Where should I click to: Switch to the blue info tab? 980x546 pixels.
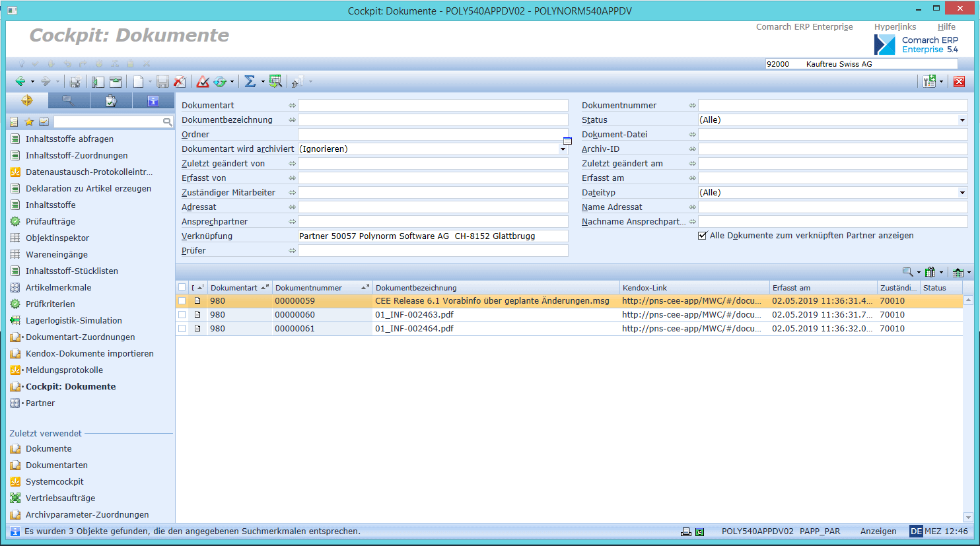pos(153,100)
